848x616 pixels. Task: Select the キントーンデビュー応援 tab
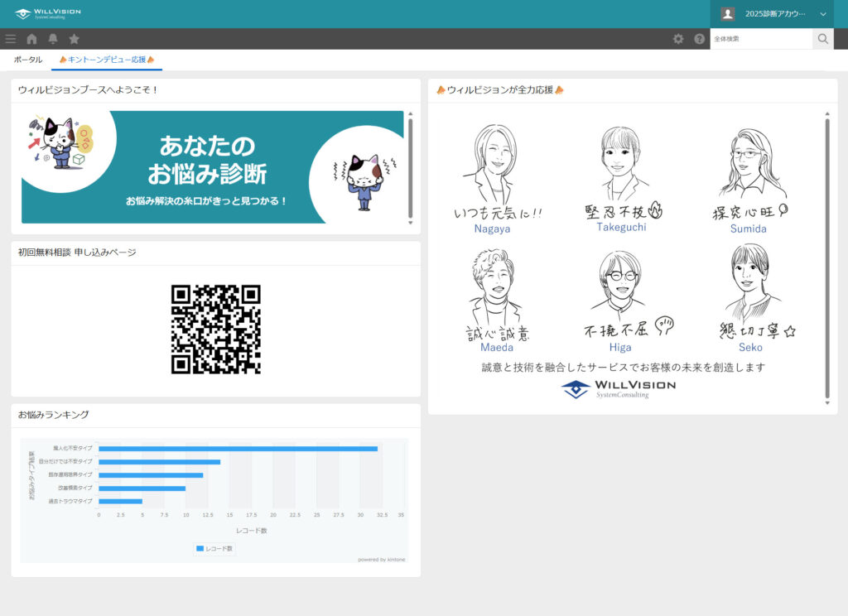pos(107,60)
